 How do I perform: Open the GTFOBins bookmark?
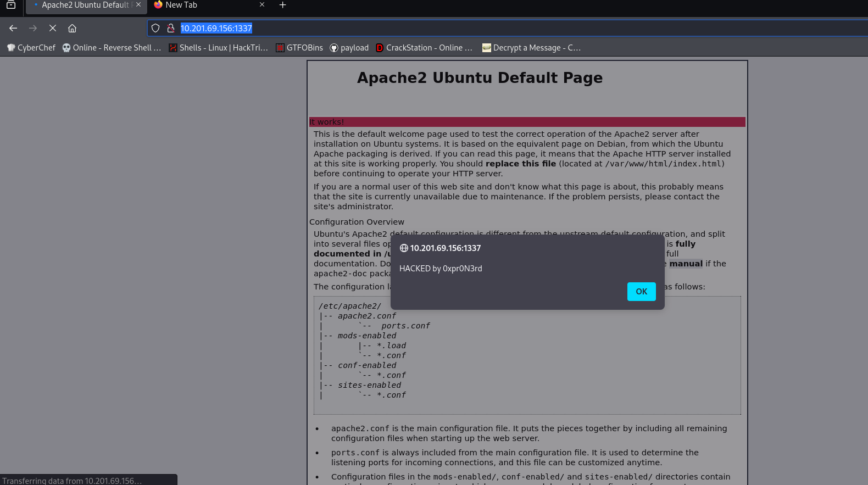299,48
